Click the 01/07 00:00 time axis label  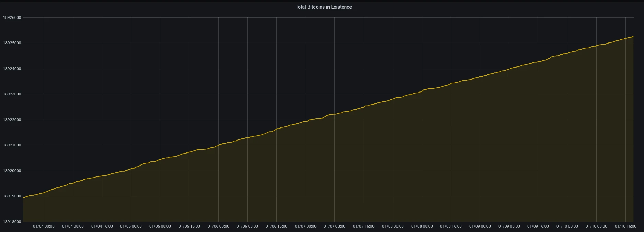[x=306, y=226]
